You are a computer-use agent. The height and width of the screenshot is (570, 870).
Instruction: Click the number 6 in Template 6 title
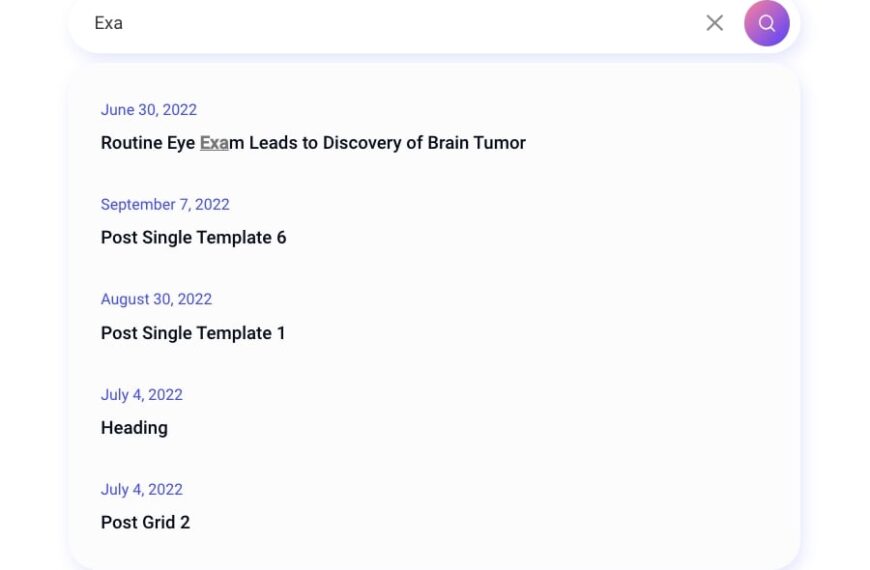coord(281,238)
